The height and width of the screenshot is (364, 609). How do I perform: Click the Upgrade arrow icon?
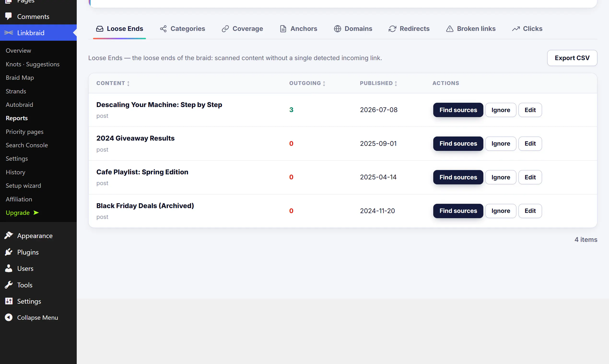pyautogui.click(x=36, y=213)
